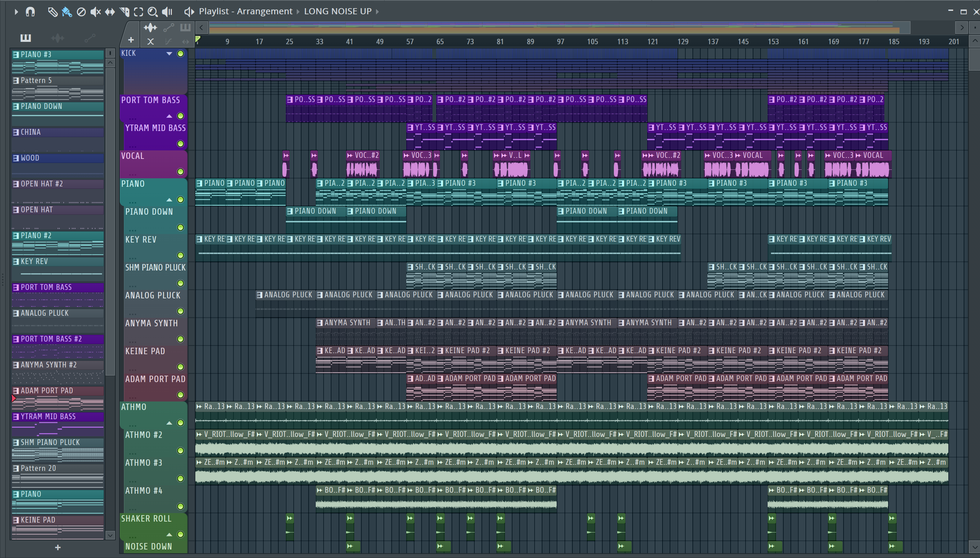Mute the ANALOG PLUCK track

coord(180,311)
